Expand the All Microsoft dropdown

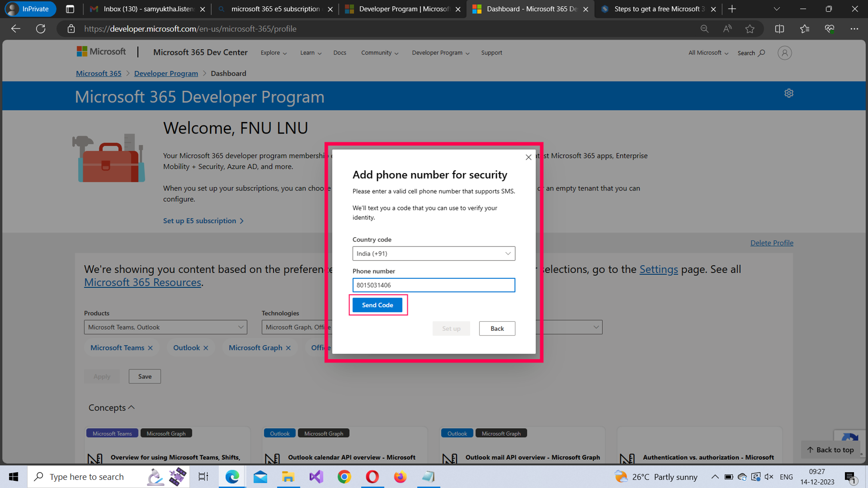708,53
